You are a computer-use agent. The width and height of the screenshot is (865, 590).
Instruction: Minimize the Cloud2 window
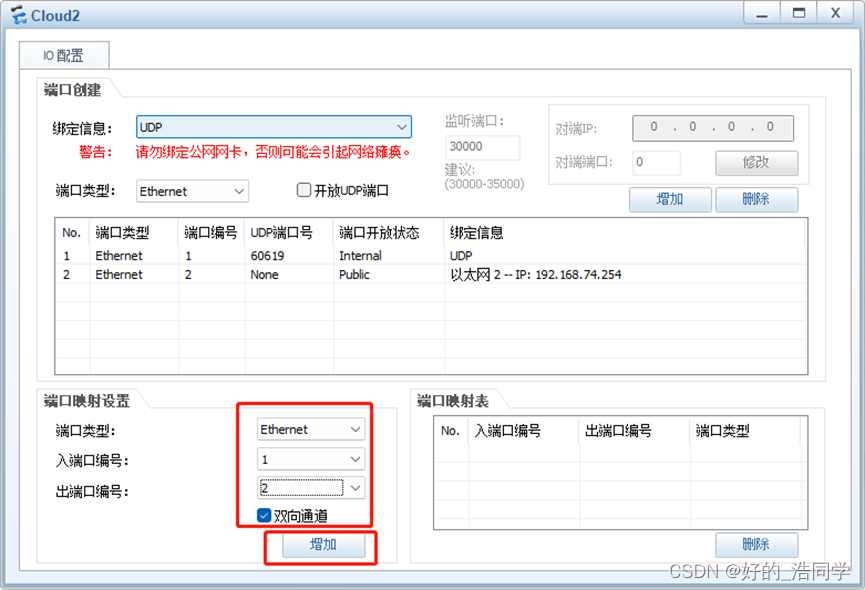(762, 13)
